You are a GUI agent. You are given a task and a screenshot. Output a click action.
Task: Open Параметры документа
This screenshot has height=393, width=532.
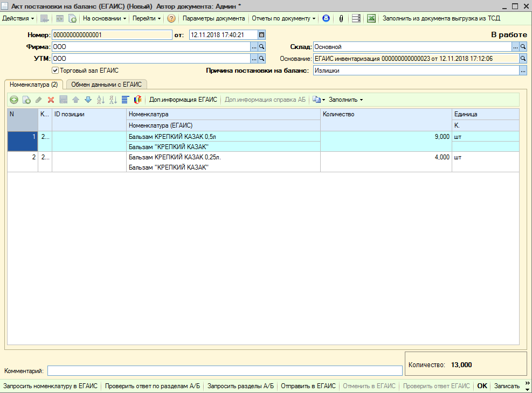214,19
